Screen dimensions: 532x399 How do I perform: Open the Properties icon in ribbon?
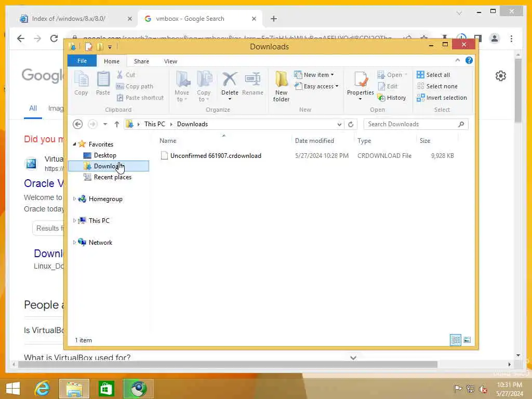coord(361,79)
